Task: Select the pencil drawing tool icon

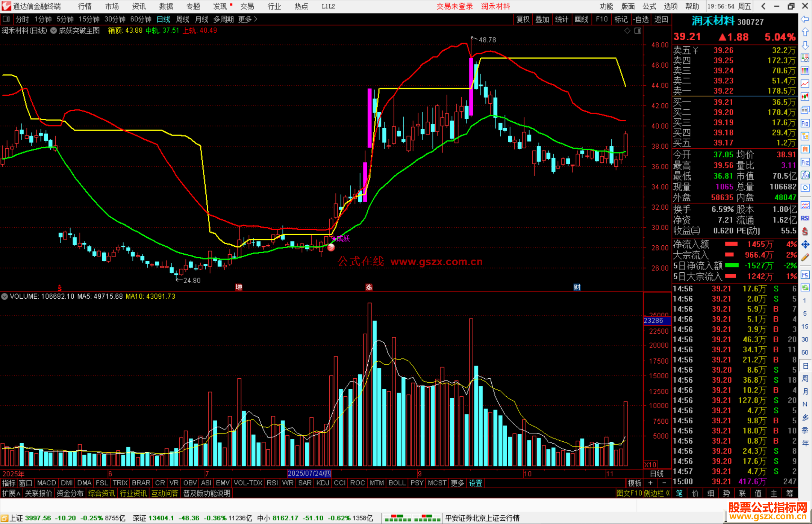Action: pyautogui.click(x=805, y=258)
